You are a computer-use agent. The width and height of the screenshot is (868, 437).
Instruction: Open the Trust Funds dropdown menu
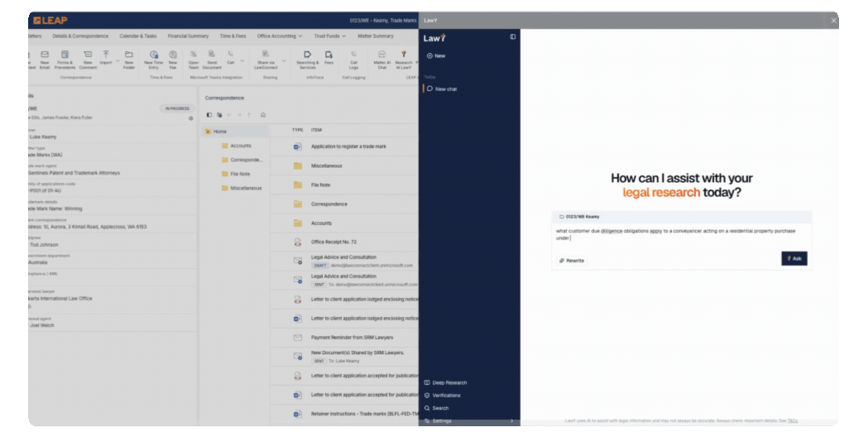[x=330, y=36]
